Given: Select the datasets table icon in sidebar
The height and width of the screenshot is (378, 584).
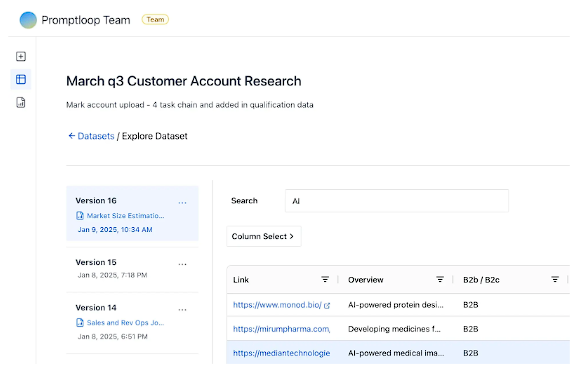Looking at the screenshot, I should click(x=21, y=79).
